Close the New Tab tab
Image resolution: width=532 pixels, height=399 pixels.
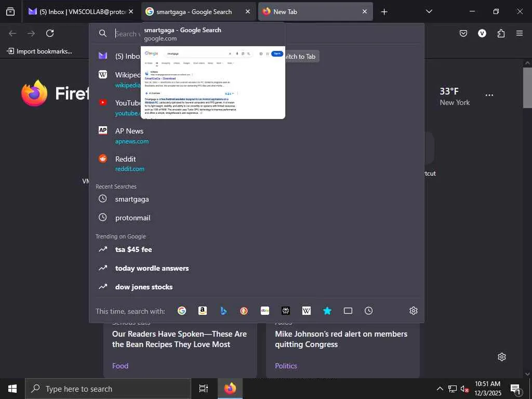364,11
